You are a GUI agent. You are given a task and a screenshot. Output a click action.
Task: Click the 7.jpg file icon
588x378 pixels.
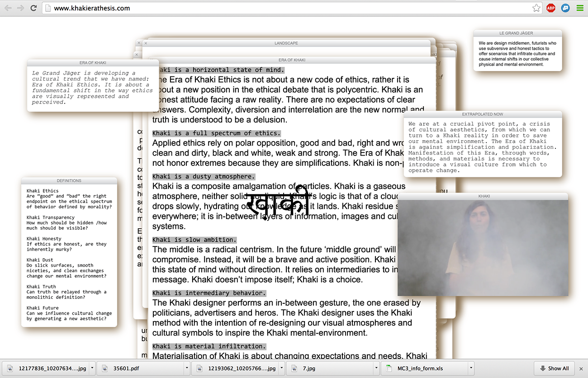coord(295,369)
